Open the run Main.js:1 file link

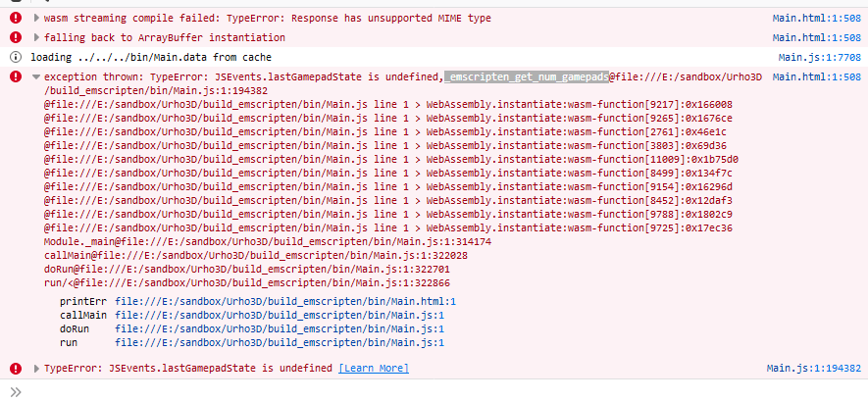pyautogui.click(x=280, y=343)
